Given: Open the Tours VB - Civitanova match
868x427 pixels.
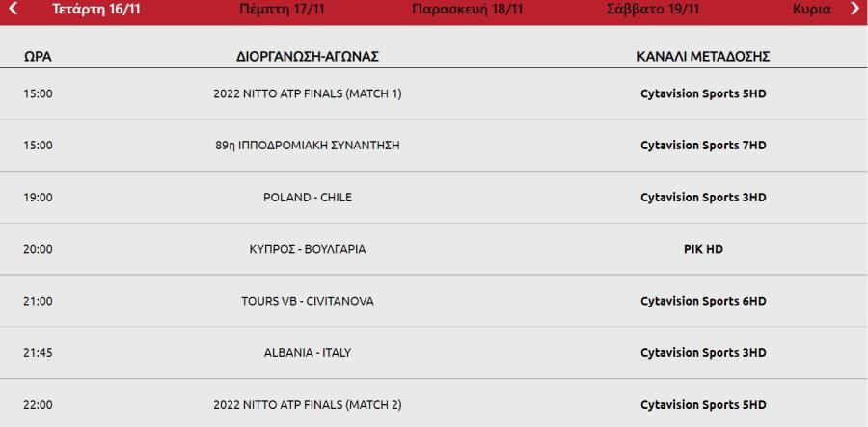Looking at the screenshot, I should pos(308,301).
